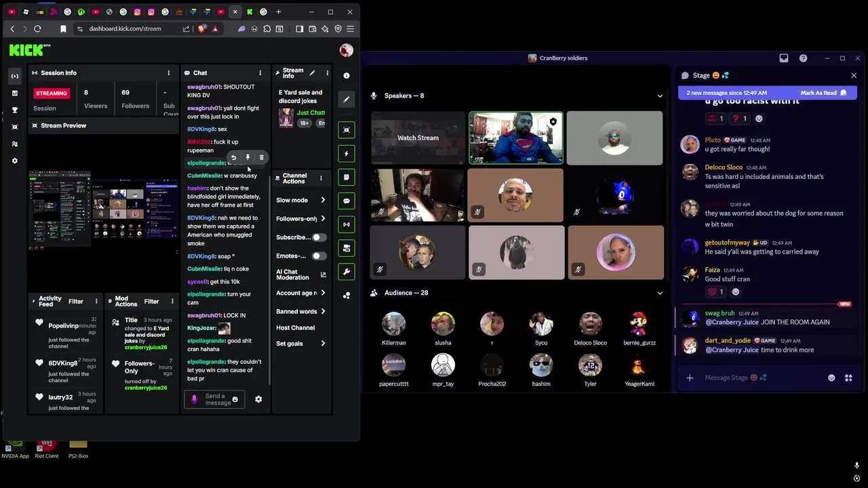Screen dimensions: 868x488
Task: Click the purple microphone icon in chat input
Action: point(195,399)
